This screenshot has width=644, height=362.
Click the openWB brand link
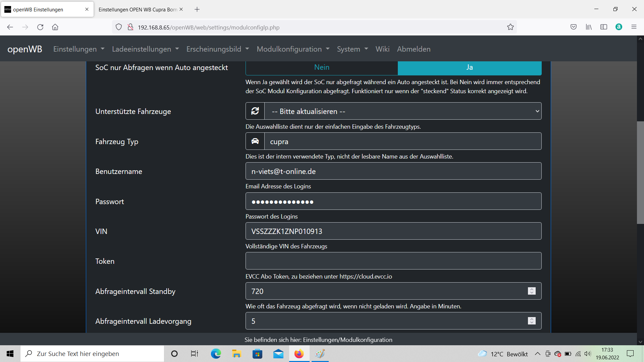click(x=25, y=49)
